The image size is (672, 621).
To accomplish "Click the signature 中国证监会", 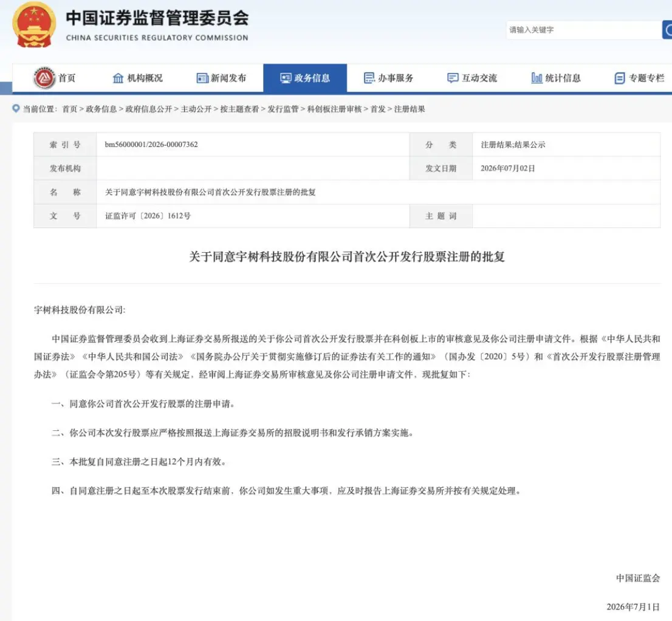I will (638, 578).
